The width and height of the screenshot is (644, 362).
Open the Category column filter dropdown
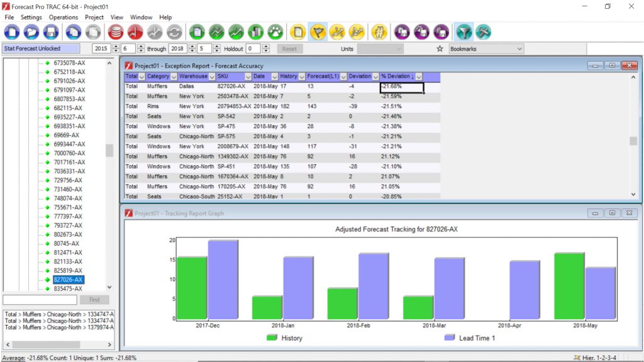tap(174, 77)
